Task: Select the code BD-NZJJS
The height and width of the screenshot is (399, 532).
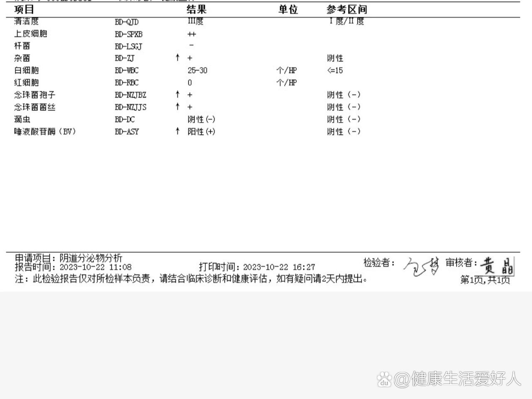Action: (x=131, y=107)
